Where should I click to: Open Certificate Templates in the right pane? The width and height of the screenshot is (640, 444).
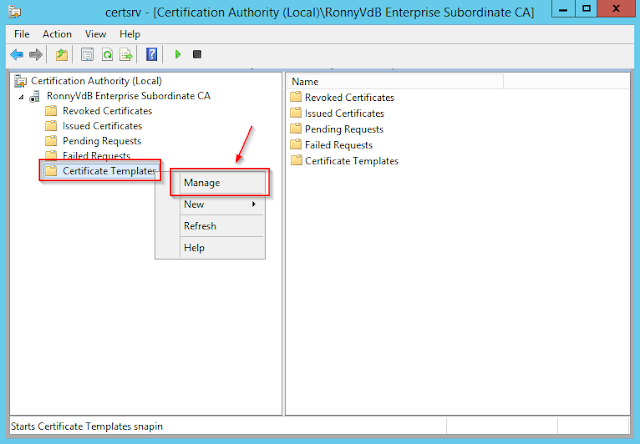(351, 161)
